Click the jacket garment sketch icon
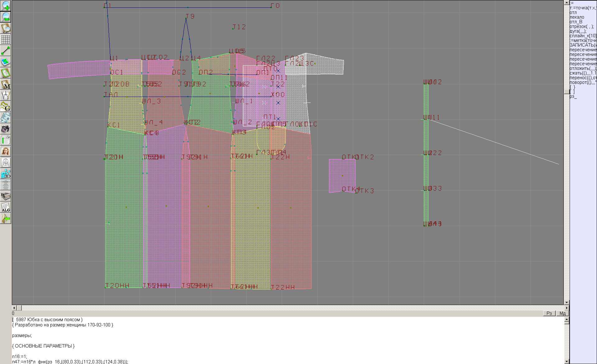The width and height of the screenshot is (597, 364). (x=6, y=162)
